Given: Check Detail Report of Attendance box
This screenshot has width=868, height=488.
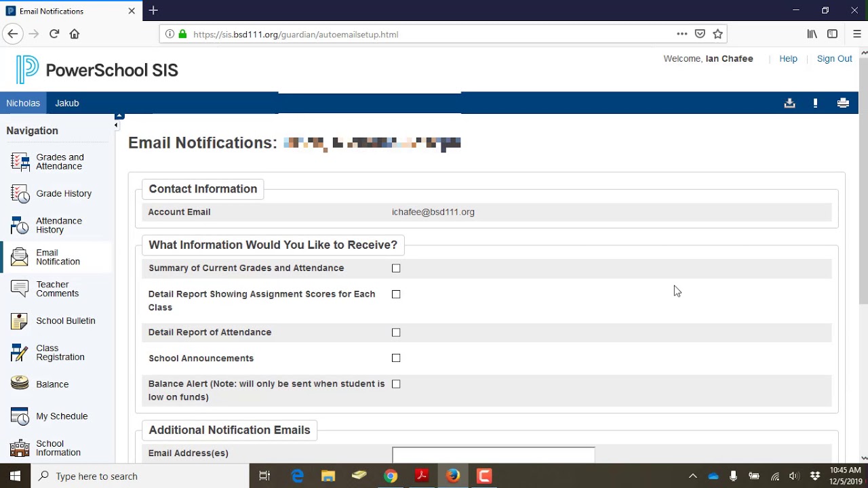Looking at the screenshot, I should point(396,333).
